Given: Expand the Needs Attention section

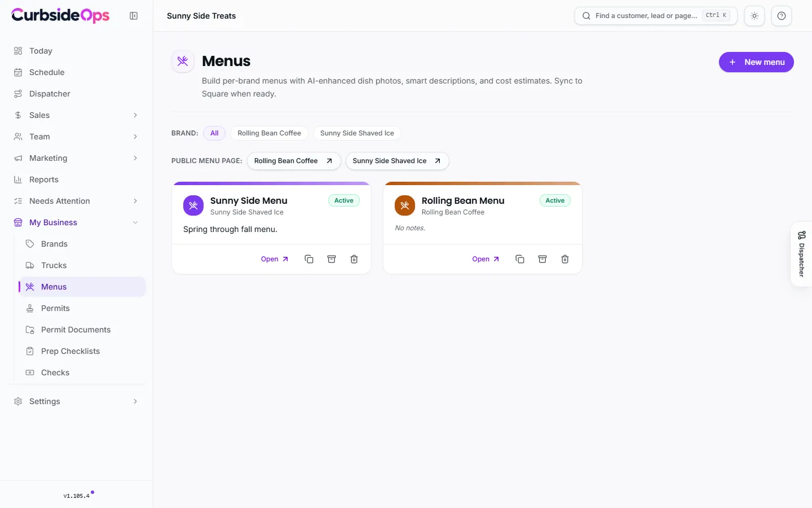Looking at the screenshot, I should click(x=76, y=201).
